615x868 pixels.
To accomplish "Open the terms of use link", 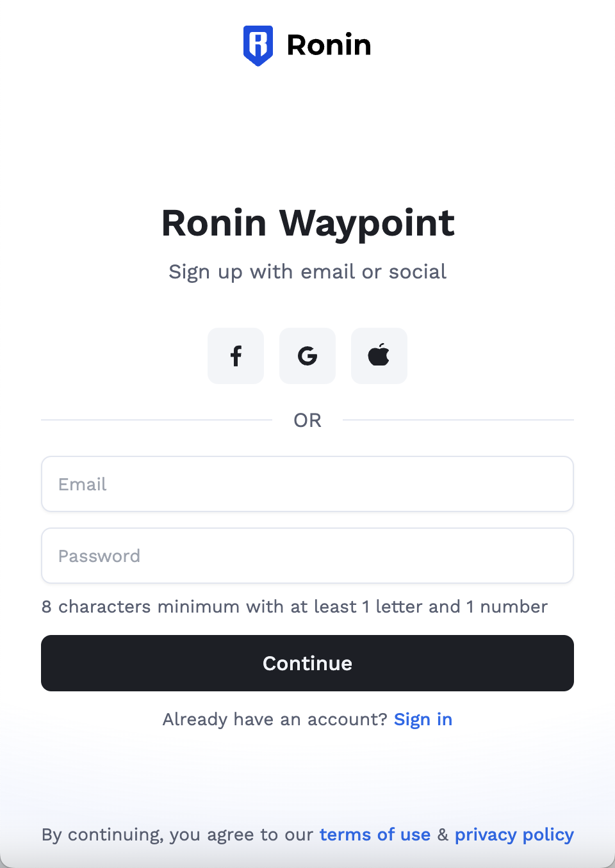I will (375, 835).
